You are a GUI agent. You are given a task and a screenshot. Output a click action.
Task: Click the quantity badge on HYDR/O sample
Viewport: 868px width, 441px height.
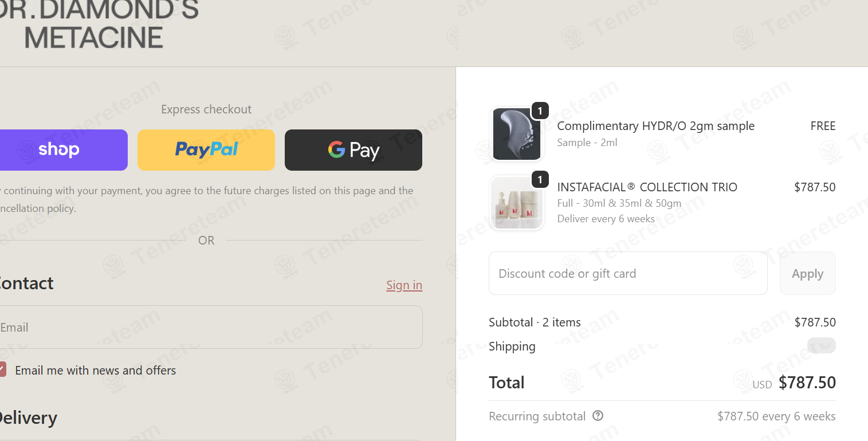[540, 111]
